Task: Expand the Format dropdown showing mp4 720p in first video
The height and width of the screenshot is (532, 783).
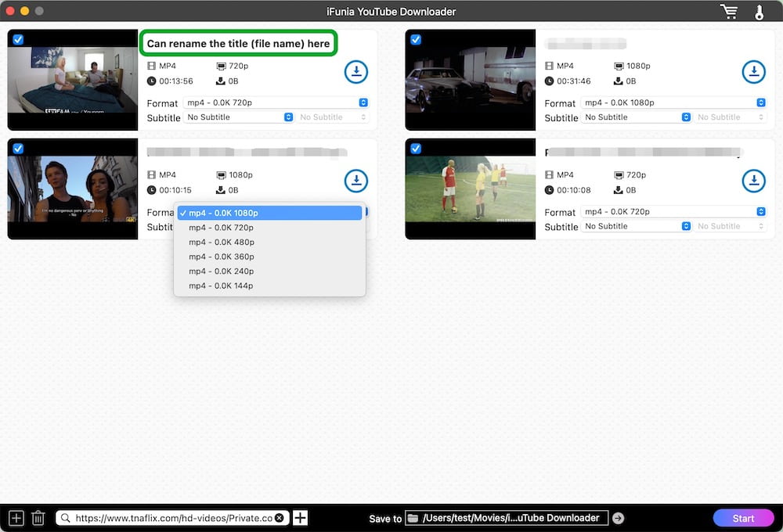Action: (x=276, y=102)
